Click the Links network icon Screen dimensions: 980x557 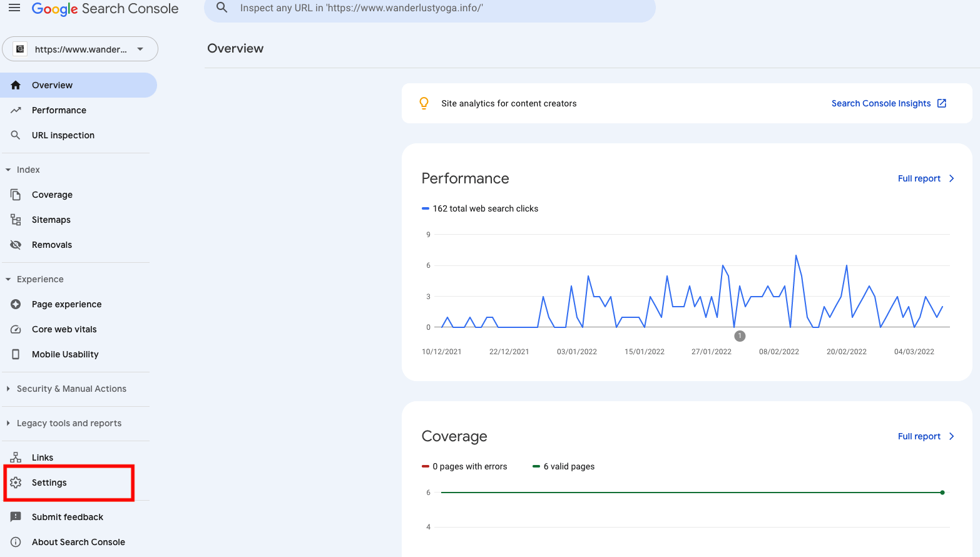[16, 457]
